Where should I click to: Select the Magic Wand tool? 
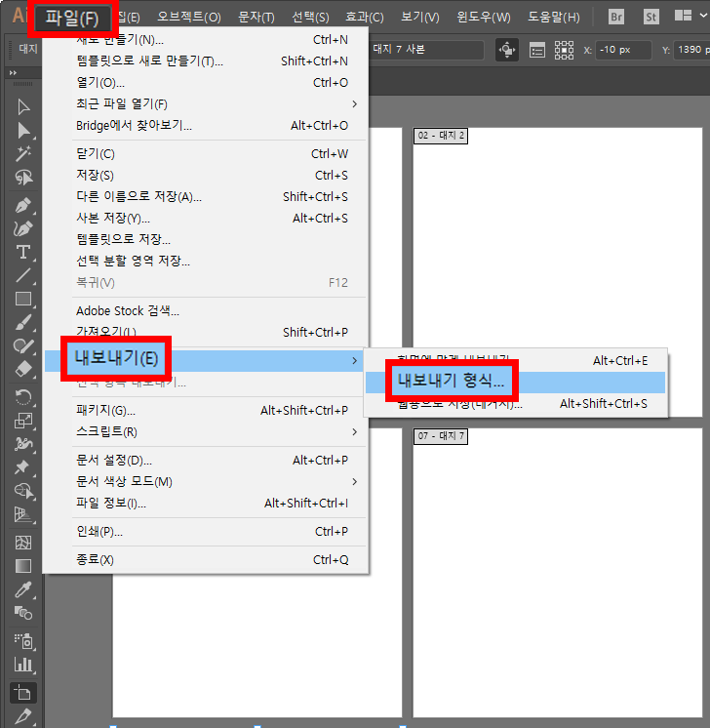click(x=23, y=153)
